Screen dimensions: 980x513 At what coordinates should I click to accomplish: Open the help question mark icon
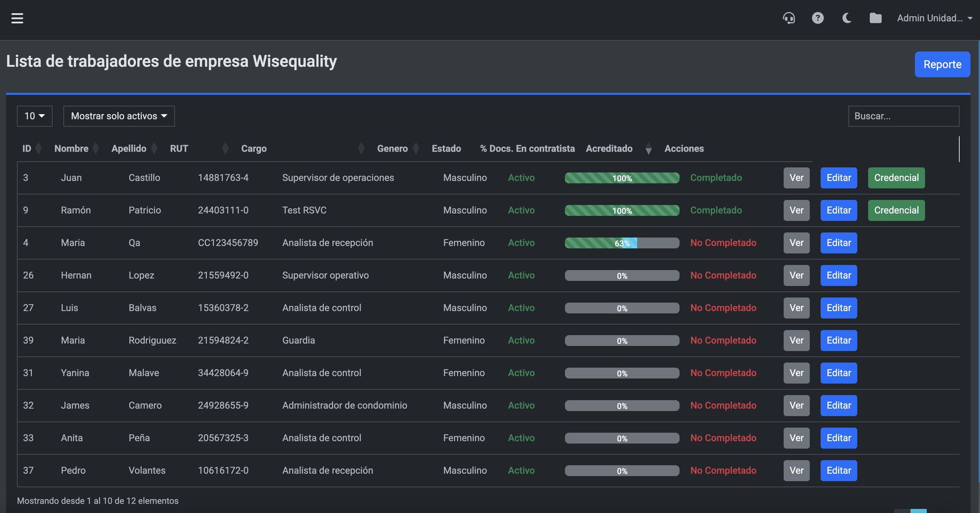[818, 18]
